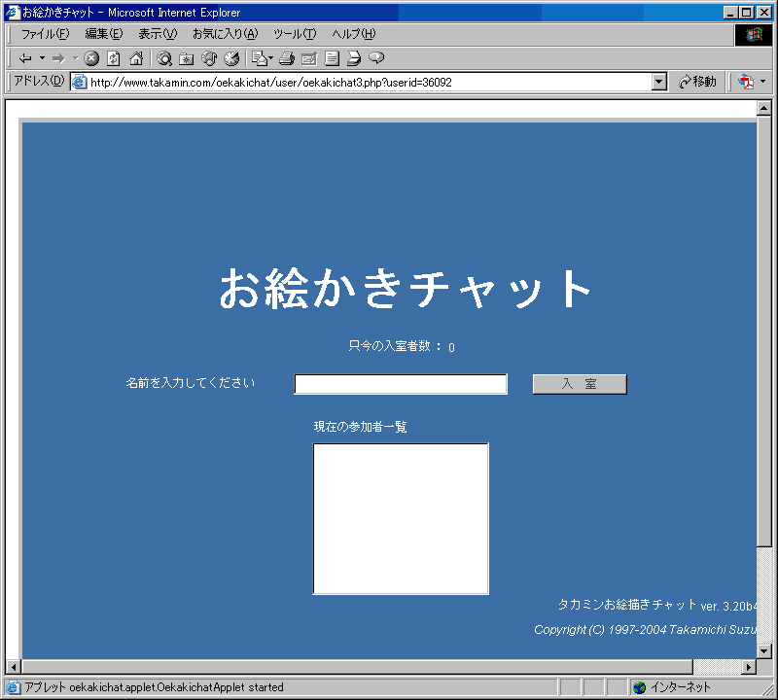Open the ファイル(F) menu

coord(45,34)
